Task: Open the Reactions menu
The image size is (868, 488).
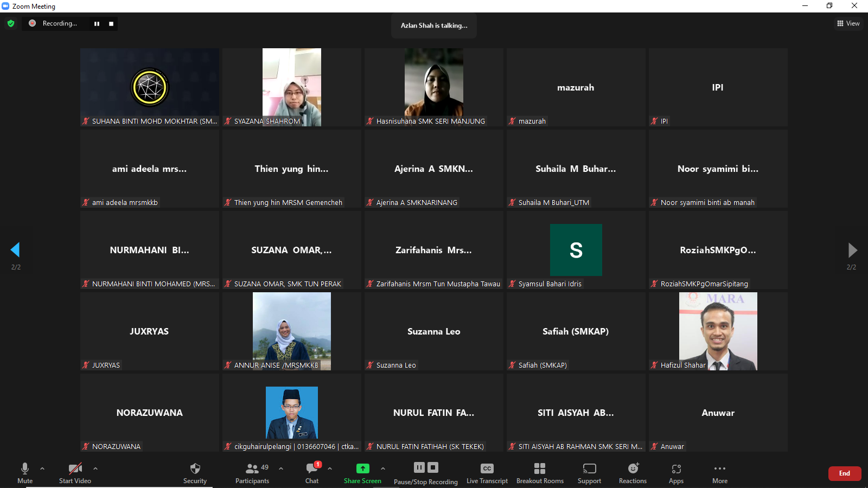Action: 633,469
